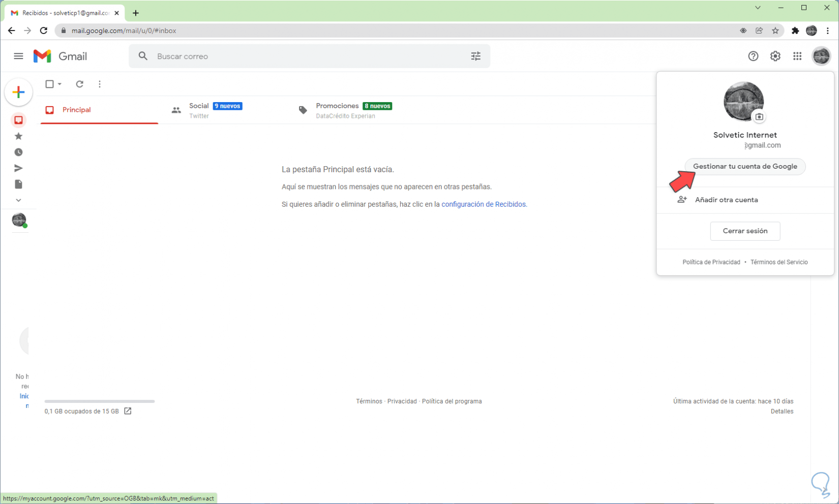Click Añadir otra cuenta
The height and width of the screenshot is (504, 839).
(x=745, y=200)
